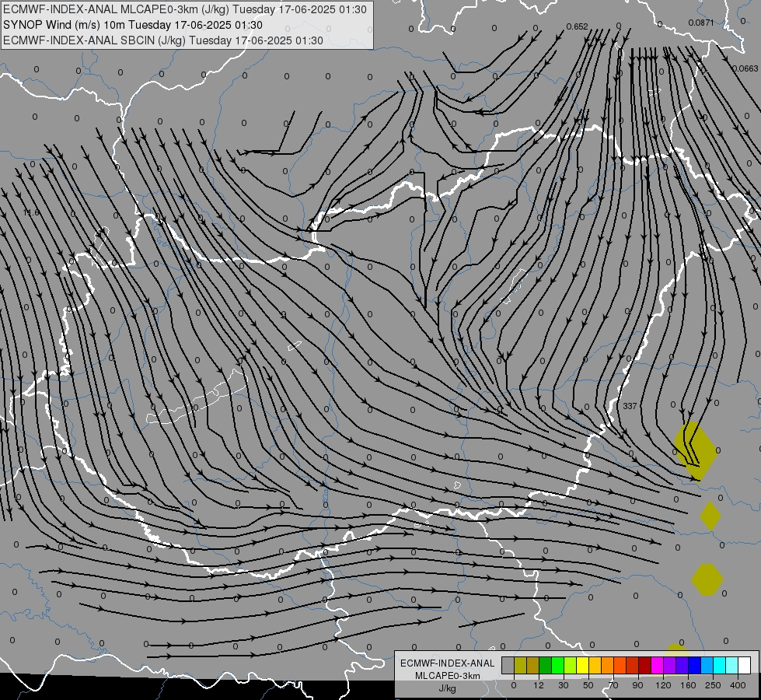The image size is (761, 700).
Task: Click the legend scale label 90
Action: coord(638,685)
